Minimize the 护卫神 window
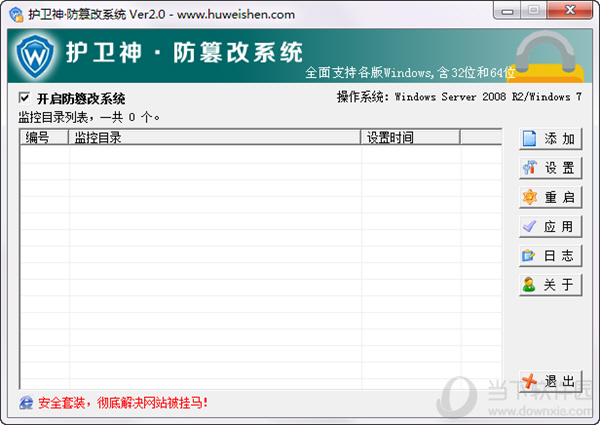This screenshot has width=600, height=425. pyautogui.click(x=507, y=11)
